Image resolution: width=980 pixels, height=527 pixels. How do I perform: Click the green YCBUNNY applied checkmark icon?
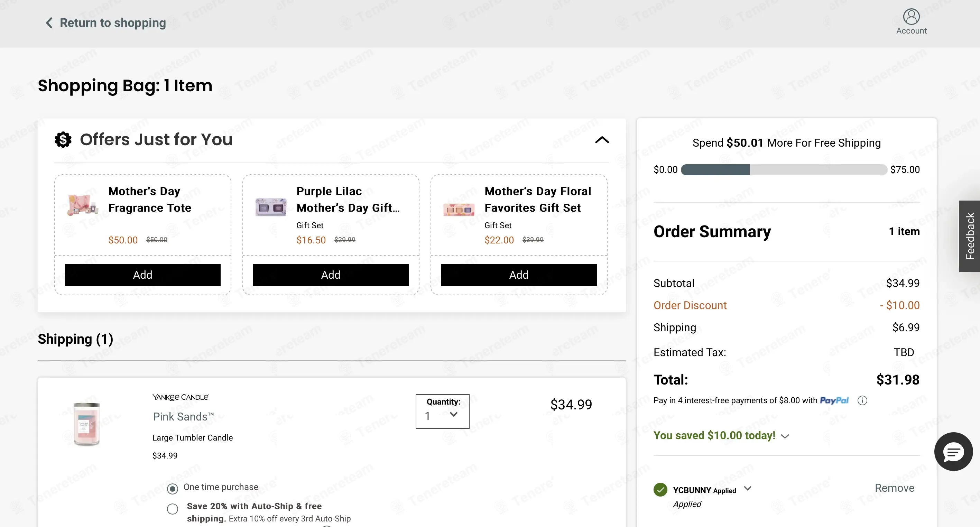660,490
